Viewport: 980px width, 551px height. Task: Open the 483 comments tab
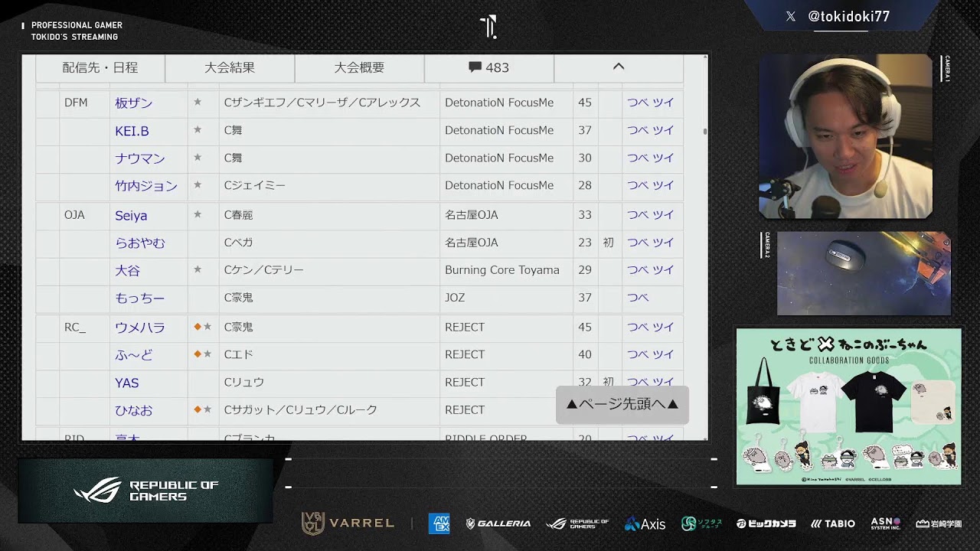tap(488, 67)
